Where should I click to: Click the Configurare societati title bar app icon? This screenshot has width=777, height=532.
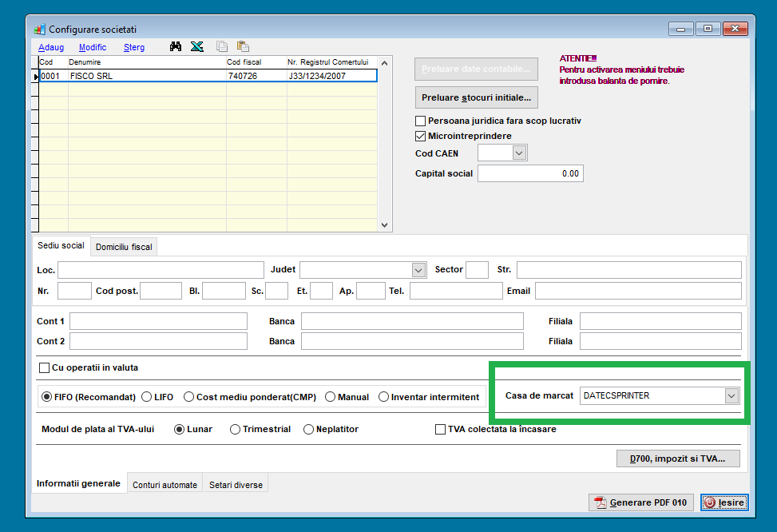(40, 30)
